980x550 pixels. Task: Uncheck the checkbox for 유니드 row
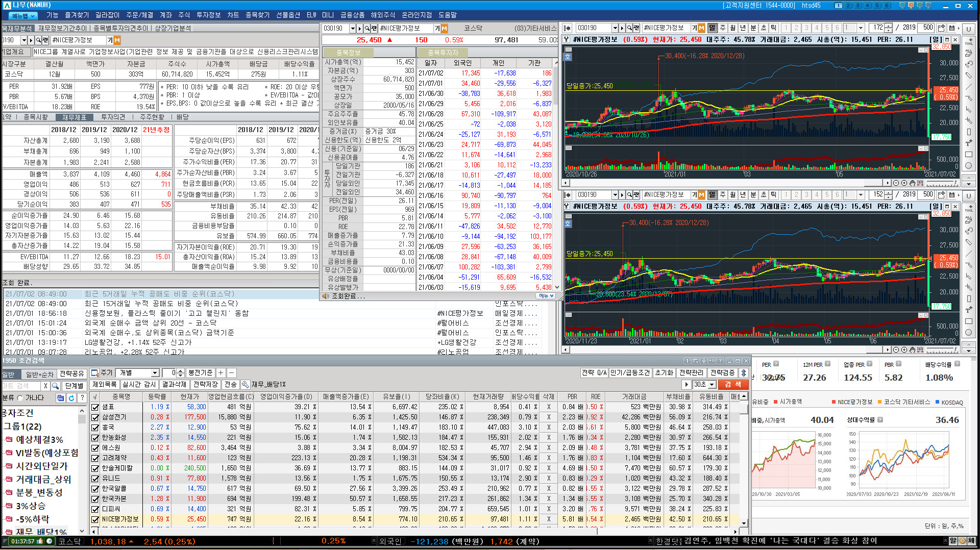tap(95, 479)
